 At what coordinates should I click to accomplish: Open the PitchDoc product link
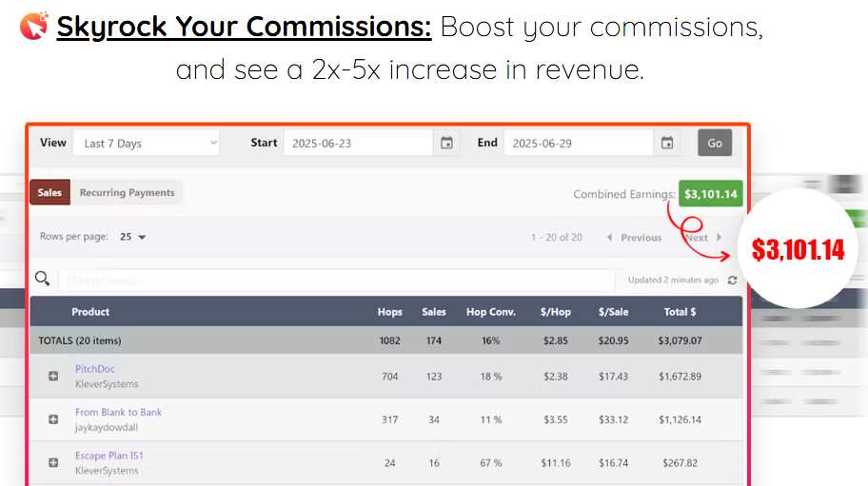pos(95,369)
